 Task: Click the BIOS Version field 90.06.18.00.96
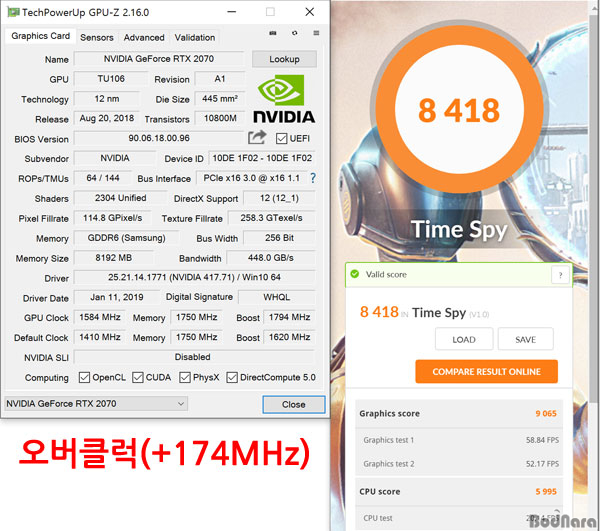click(159, 138)
